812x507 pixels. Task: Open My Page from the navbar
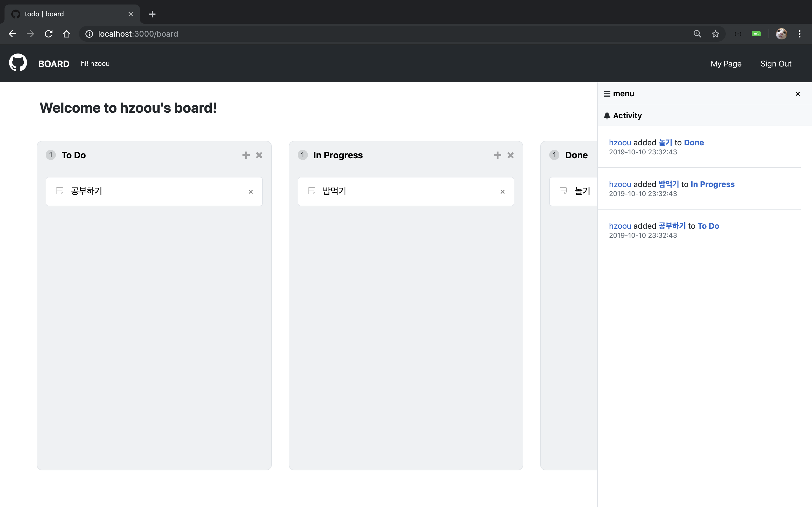tap(726, 64)
